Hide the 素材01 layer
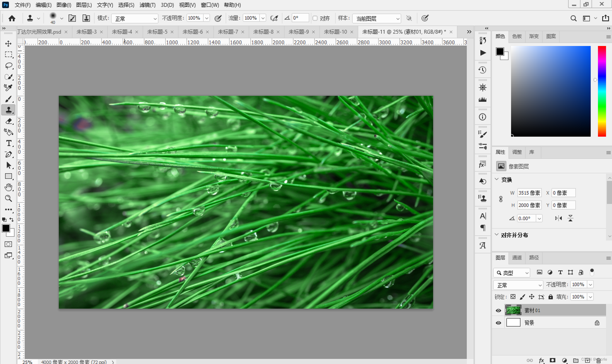Image resolution: width=612 pixels, height=364 pixels. (x=498, y=311)
